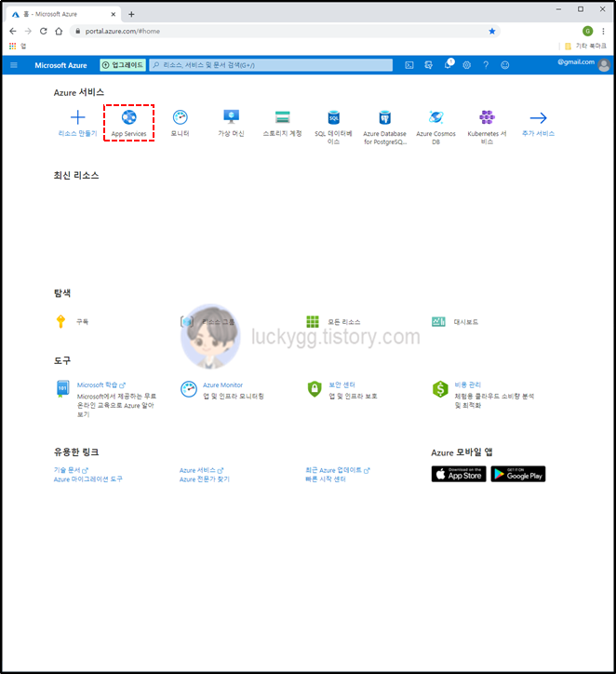Open Security Center (보안 센터) shield icon
This screenshot has height=674, width=616.
[x=315, y=389]
